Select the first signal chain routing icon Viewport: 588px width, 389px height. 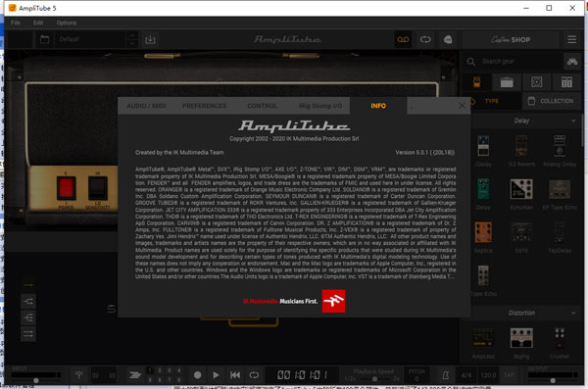click(x=28, y=301)
